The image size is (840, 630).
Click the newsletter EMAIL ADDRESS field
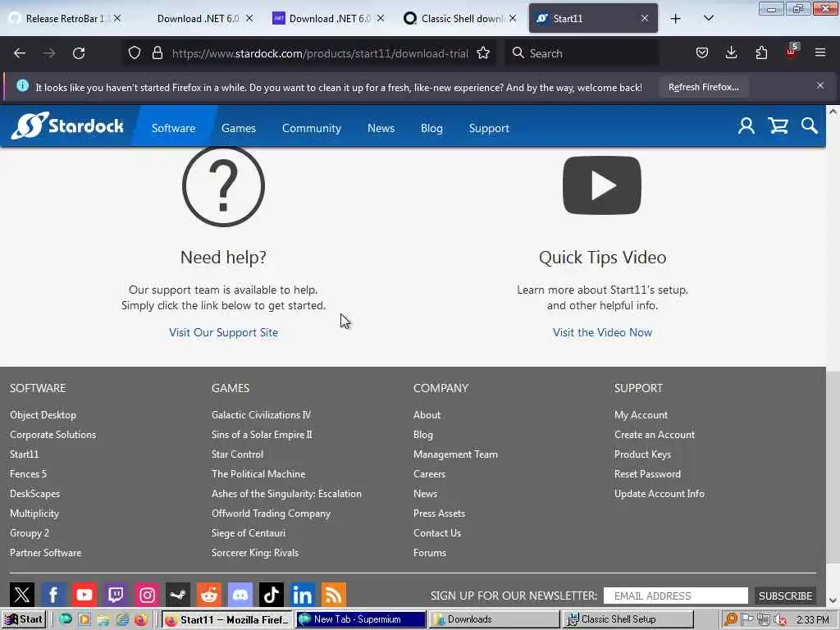coord(676,596)
